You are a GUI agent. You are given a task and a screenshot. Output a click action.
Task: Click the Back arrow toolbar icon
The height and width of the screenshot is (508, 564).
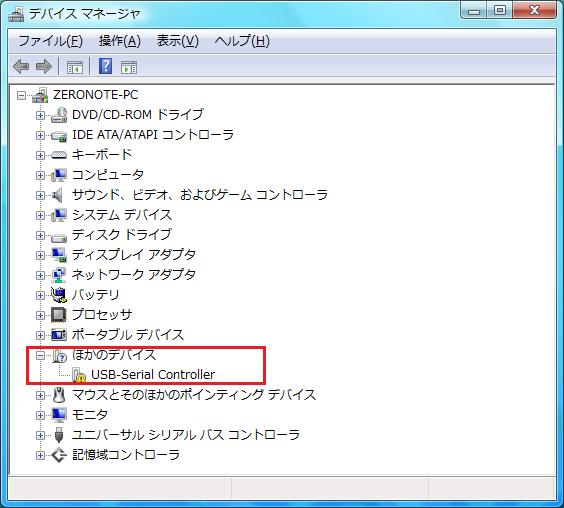[x=21, y=67]
